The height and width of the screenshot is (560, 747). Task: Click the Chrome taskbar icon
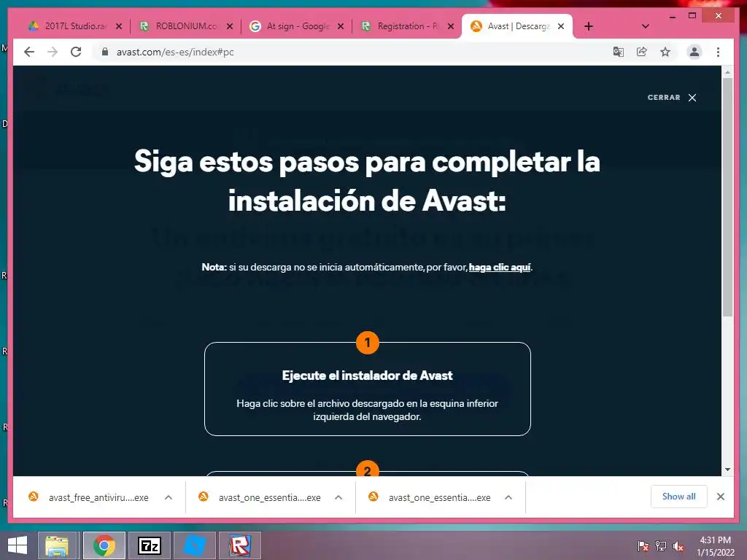point(104,545)
